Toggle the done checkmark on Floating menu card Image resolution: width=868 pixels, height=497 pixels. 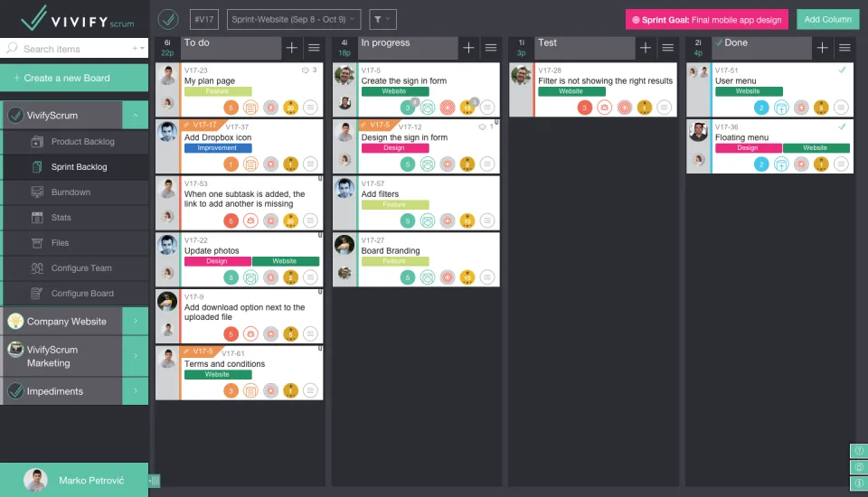[x=842, y=127]
